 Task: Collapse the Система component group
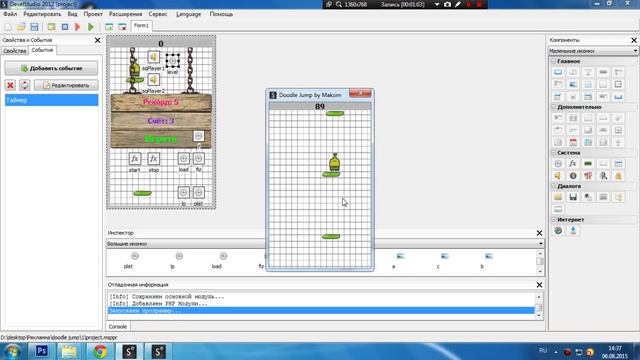point(554,153)
